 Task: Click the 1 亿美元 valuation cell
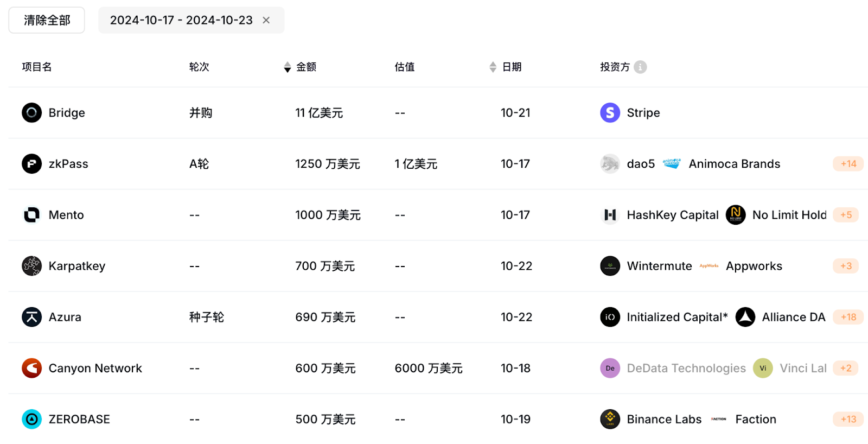point(416,164)
